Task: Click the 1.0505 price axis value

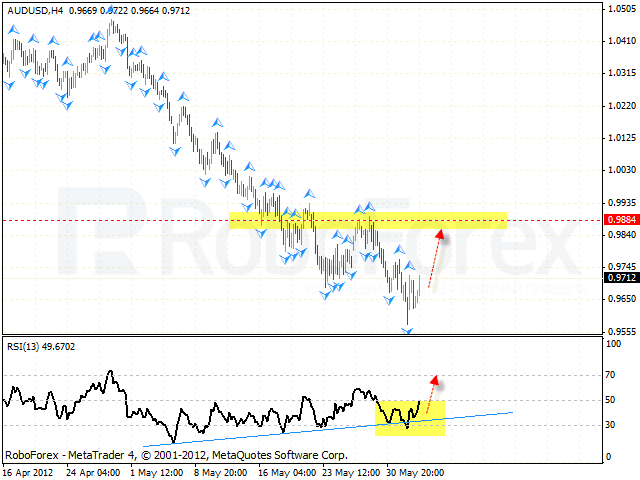Action: (x=622, y=9)
